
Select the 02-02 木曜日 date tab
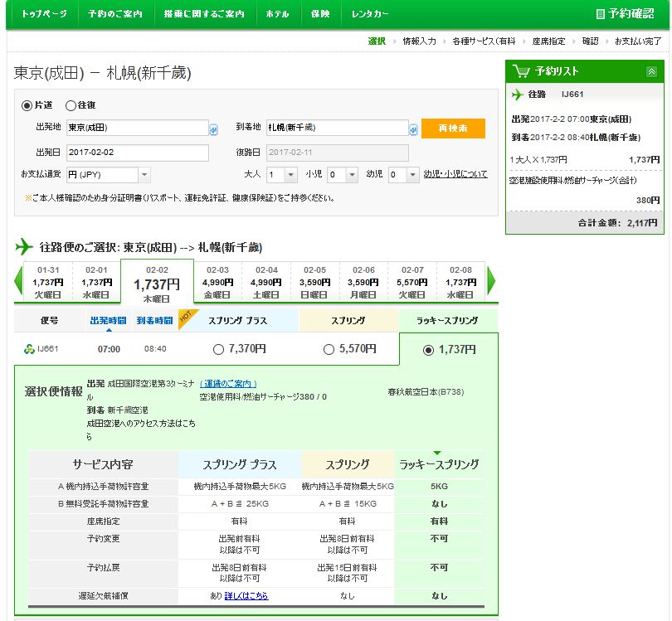pyautogui.click(x=158, y=282)
